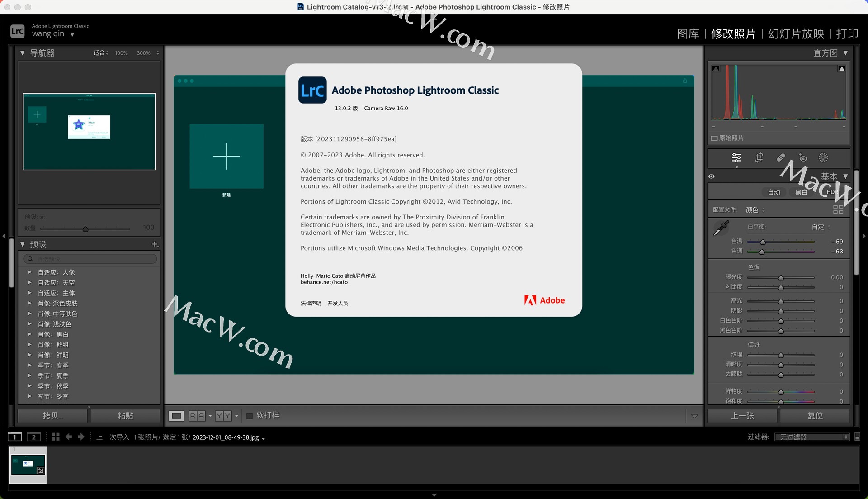Select the Crop & Straighten tool
The height and width of the screenshot is (499, 868).
pyautogui.click(x=759, y=158)
